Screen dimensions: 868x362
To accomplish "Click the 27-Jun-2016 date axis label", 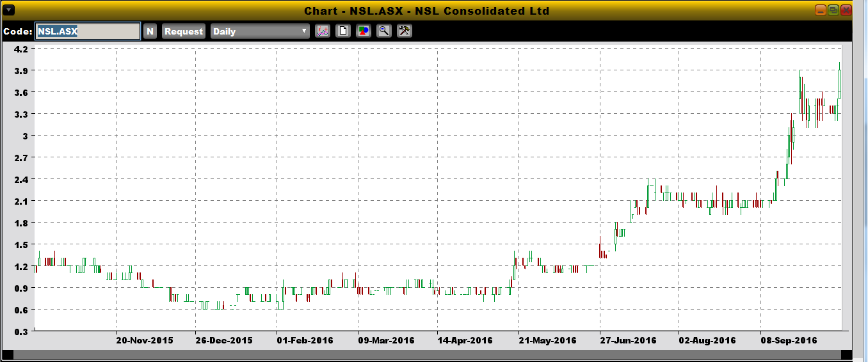I will (x=628, y=340).
